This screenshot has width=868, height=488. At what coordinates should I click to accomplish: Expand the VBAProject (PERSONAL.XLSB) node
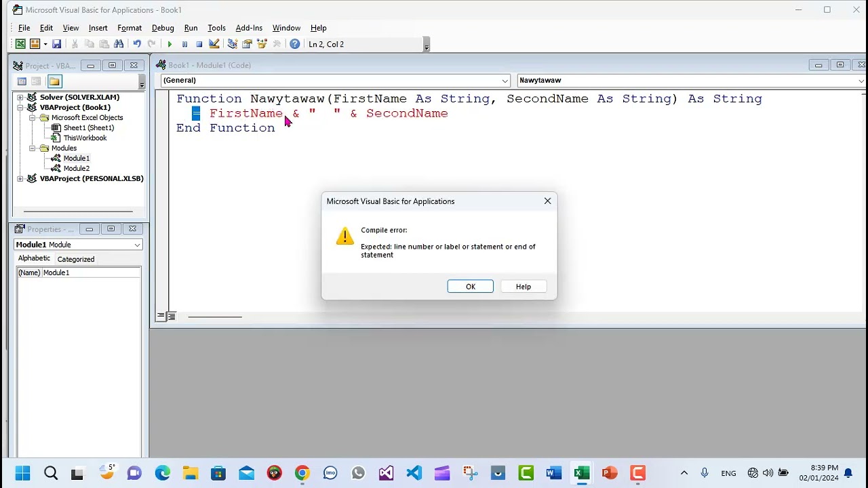coord(20,178)
